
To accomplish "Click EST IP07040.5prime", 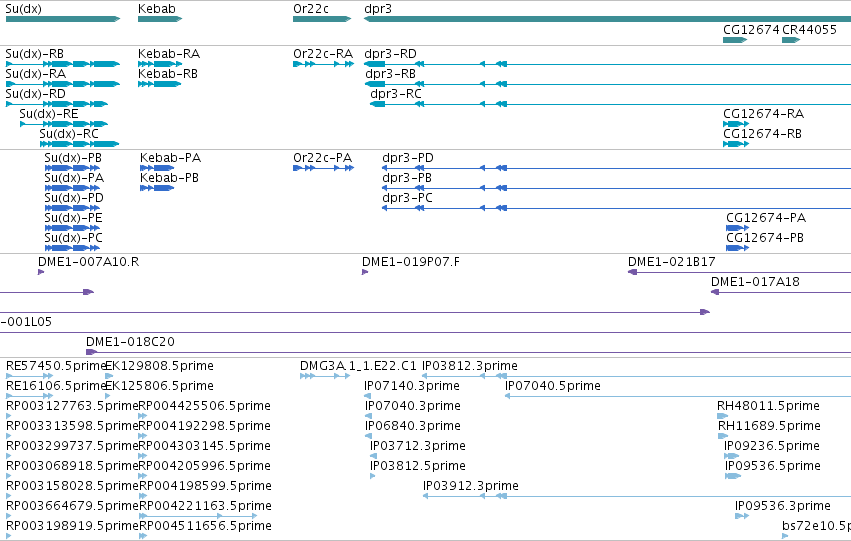I will [x=678, y=396].
